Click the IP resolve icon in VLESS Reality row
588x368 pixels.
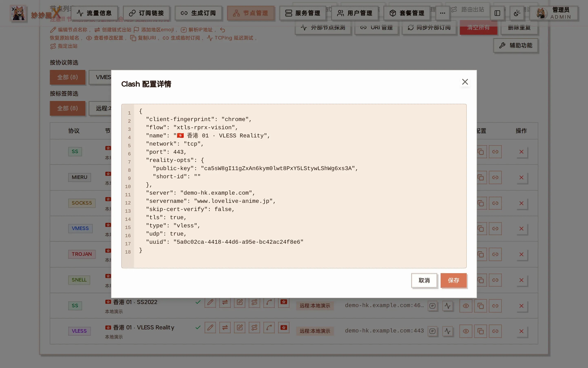[432, 331]
